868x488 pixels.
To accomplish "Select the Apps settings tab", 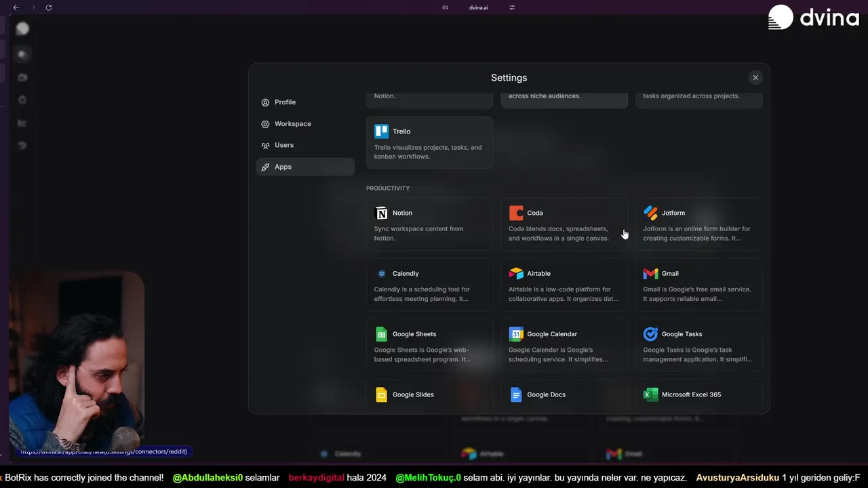I will point(305,167).
